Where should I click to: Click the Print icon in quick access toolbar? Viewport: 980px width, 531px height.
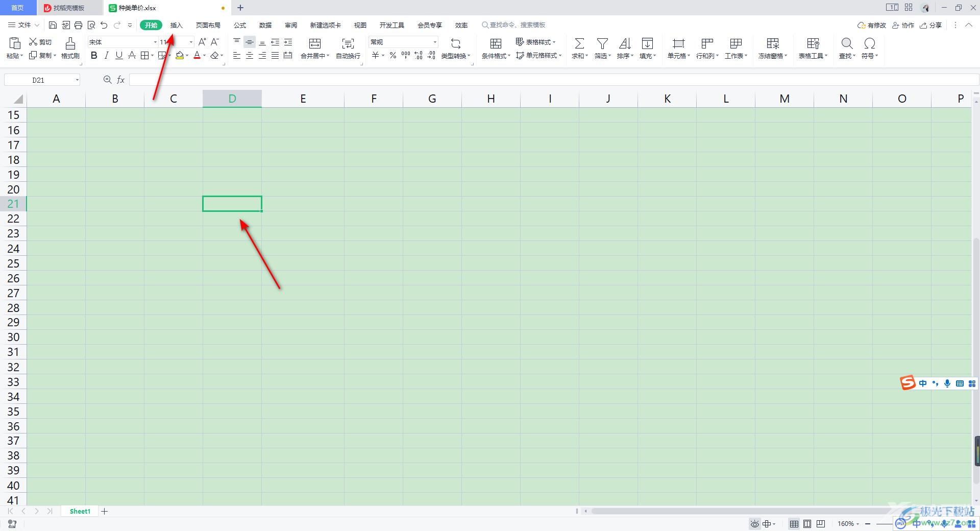(x=78, y=25)
